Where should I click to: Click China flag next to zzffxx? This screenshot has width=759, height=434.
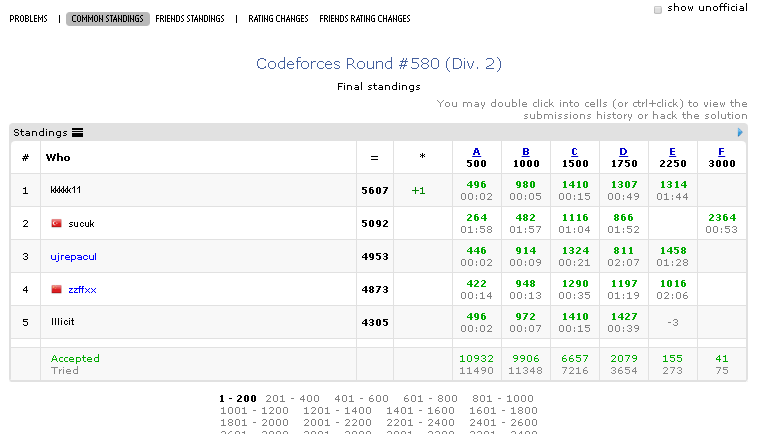pyautogui.click(x=57, y=289)
